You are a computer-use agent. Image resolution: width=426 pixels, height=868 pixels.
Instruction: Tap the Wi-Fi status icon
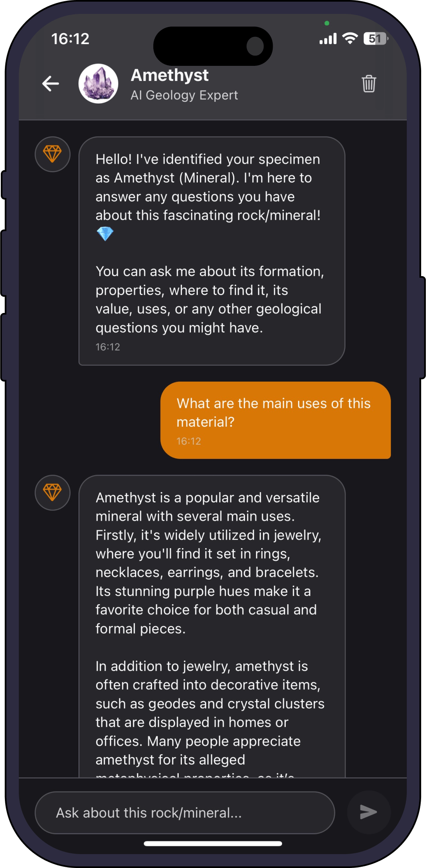[350, 38]
